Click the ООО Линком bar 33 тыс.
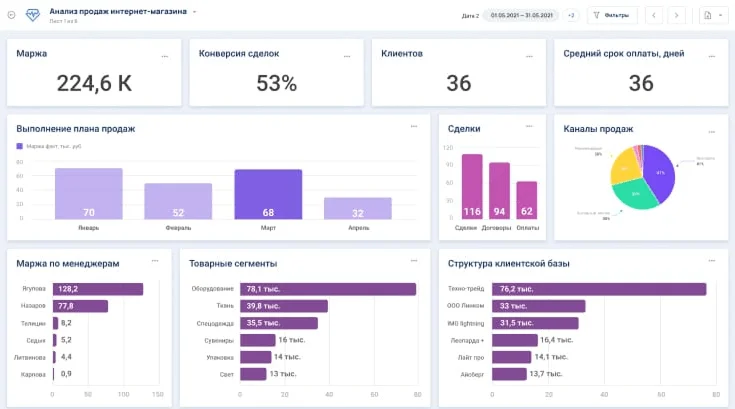This screenshot has width=735, height=409. (539, 306)
